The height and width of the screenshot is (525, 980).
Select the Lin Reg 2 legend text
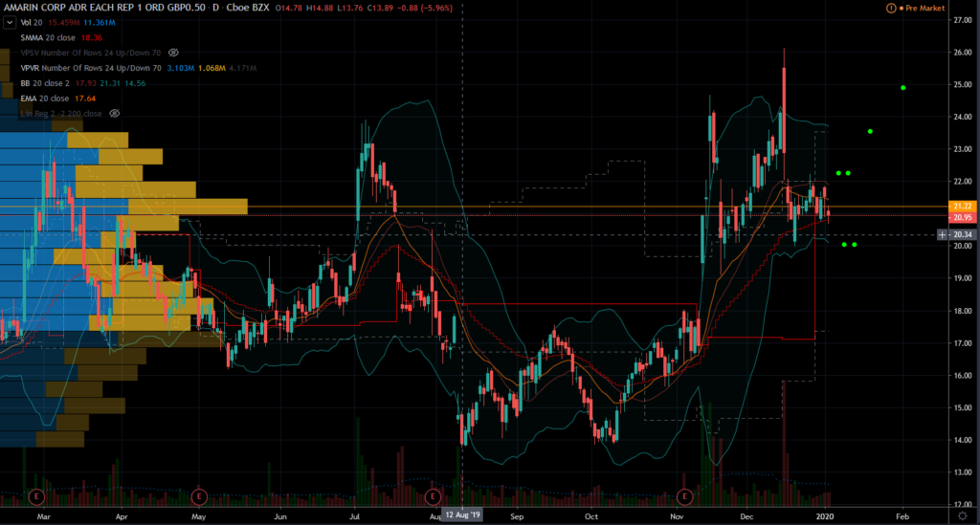61,114
